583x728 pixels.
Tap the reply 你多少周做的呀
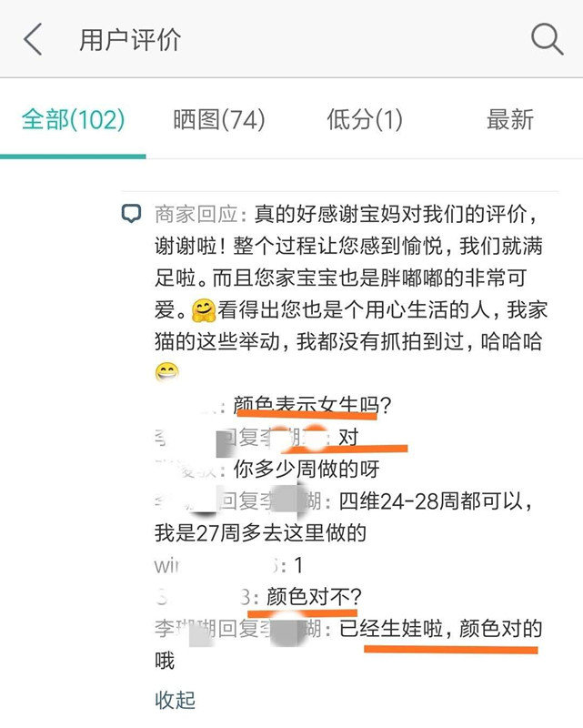[x=307, y=469]
